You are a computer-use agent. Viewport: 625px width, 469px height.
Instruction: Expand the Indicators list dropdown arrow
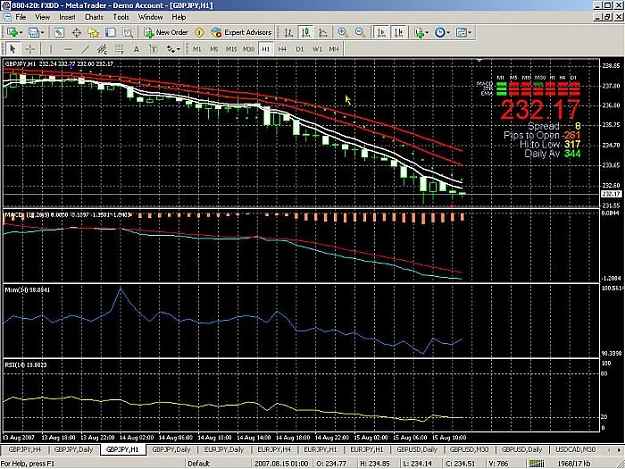426,32
